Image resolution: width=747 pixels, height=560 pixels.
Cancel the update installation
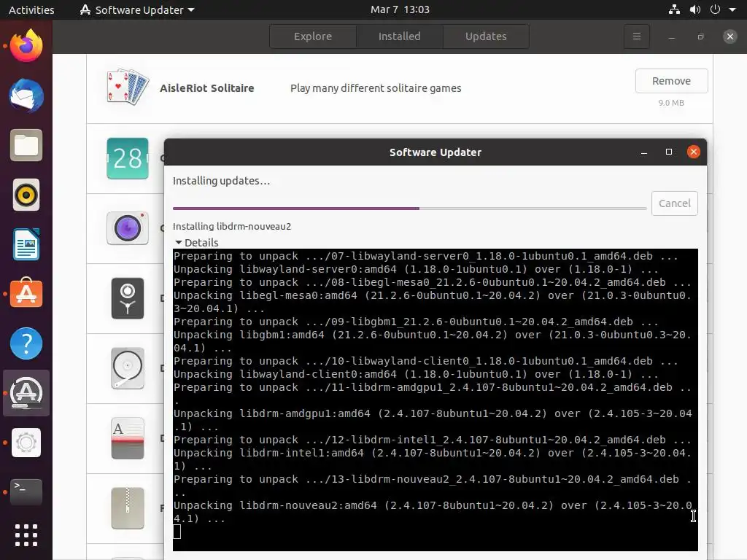point(674,203)
